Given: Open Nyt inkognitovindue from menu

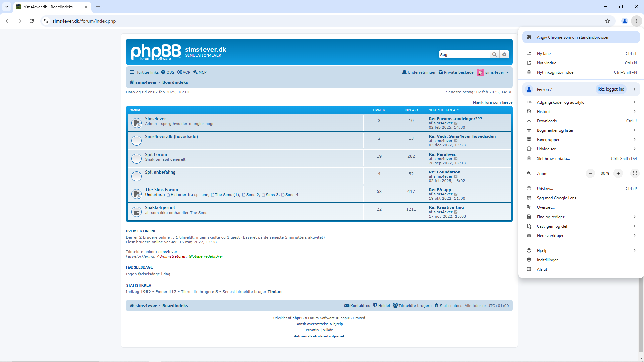Looking at the screenshot, I should 581,72.
